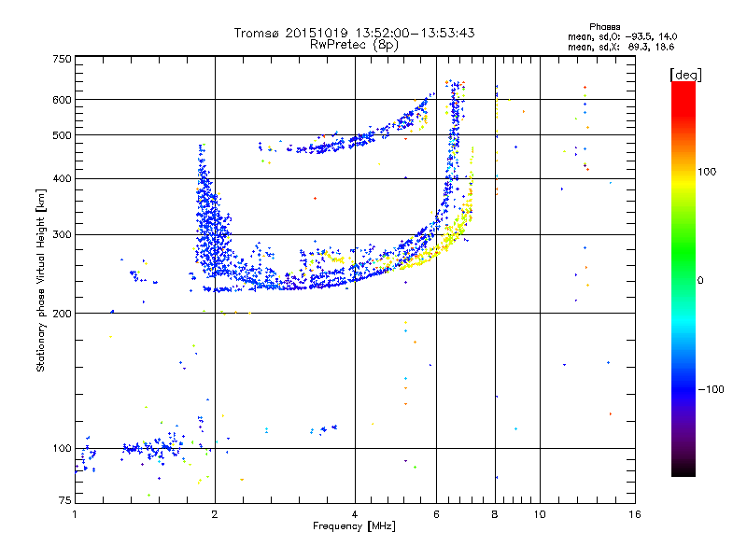The image size is (747, 560).
Task: Click the 'mean, sd,X: 89.3, 18.6' line
Action: tap(621, 47)
